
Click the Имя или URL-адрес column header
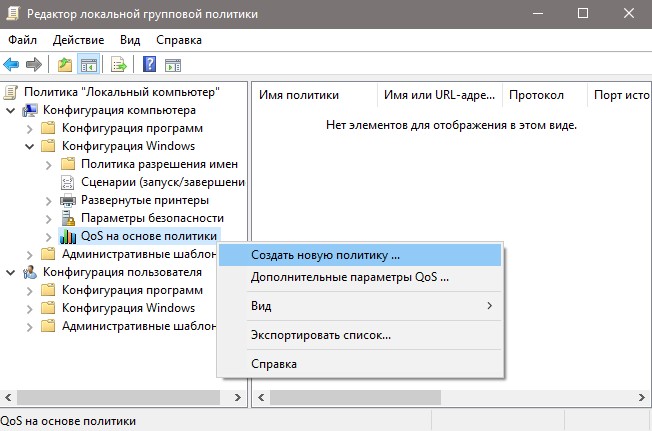(440, 95)
